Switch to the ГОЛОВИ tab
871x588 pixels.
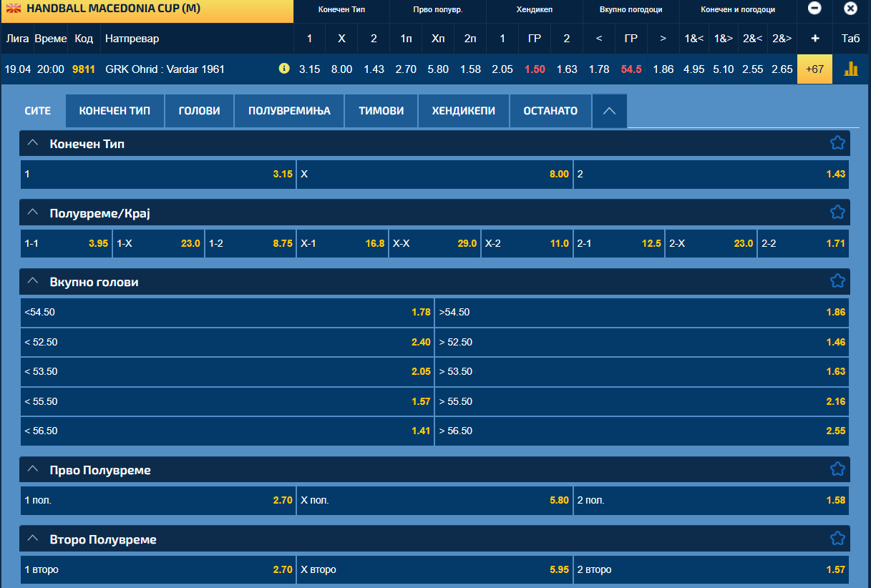(199, 111)
